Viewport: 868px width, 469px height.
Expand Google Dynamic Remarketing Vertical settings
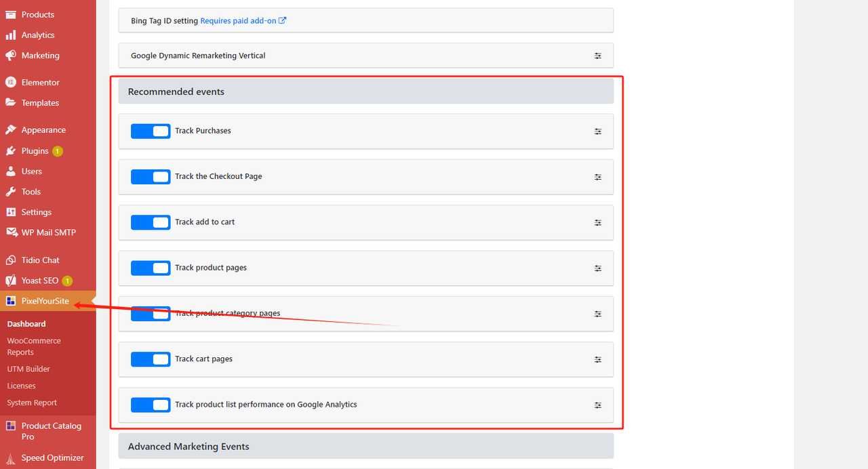click(x=598, y=56)
